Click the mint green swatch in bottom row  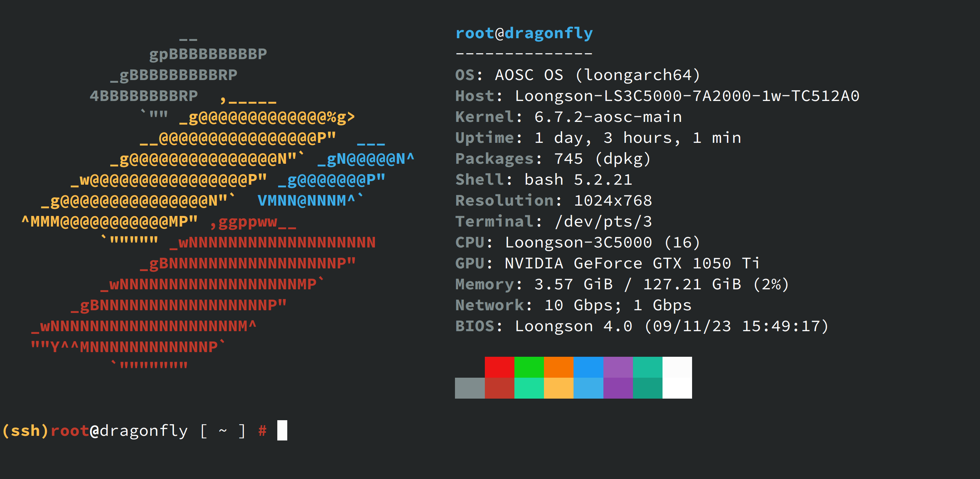[529, 388]
